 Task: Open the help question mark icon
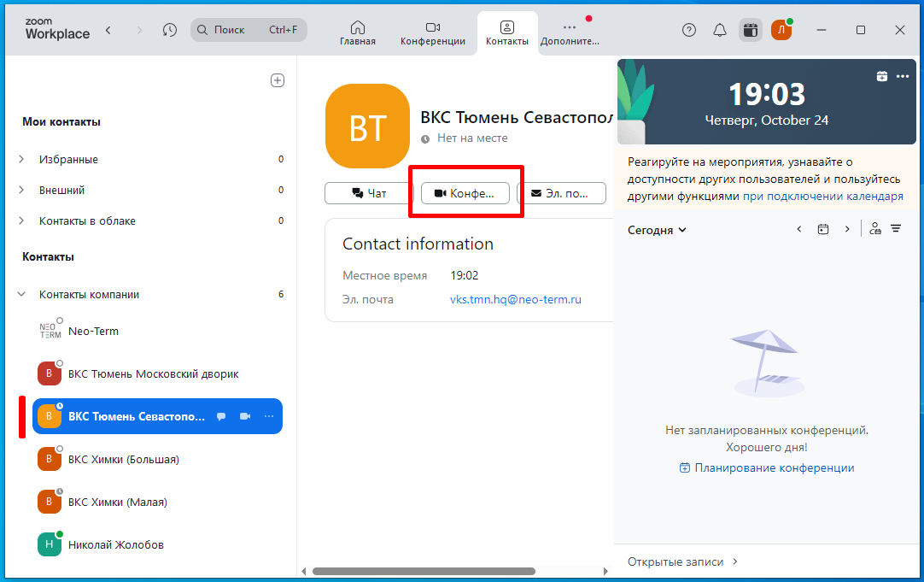click(689, 30)
